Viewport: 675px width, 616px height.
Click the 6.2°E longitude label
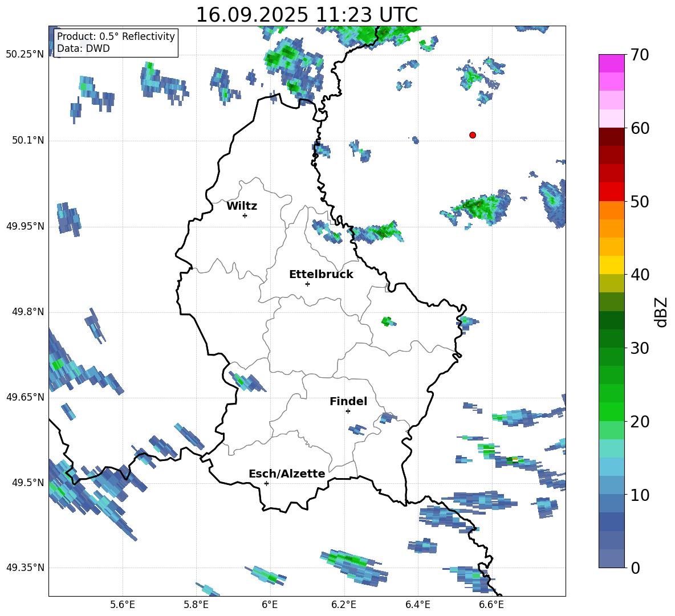tap(344, 605)
